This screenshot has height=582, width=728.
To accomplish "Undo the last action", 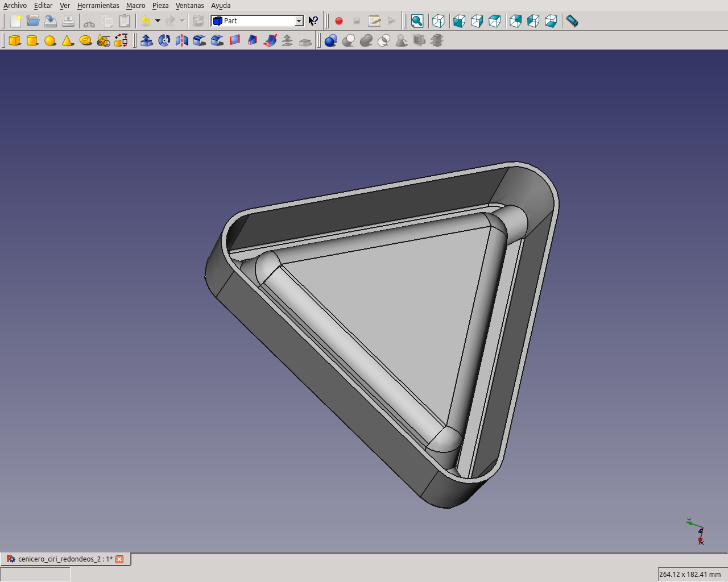I will 146,21.
